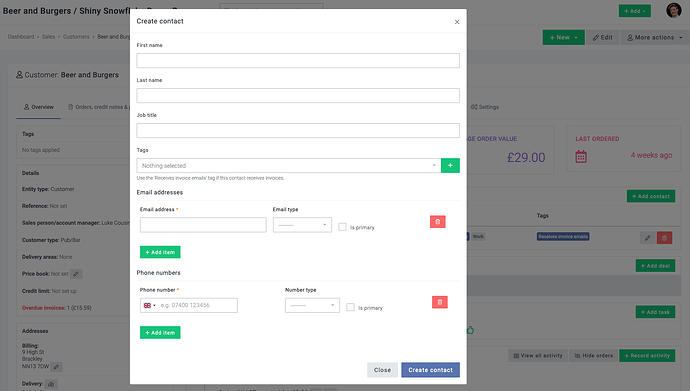Click the £29.00 average order value
The width and height of the screenshot is (690, 391).
(526, 157)
